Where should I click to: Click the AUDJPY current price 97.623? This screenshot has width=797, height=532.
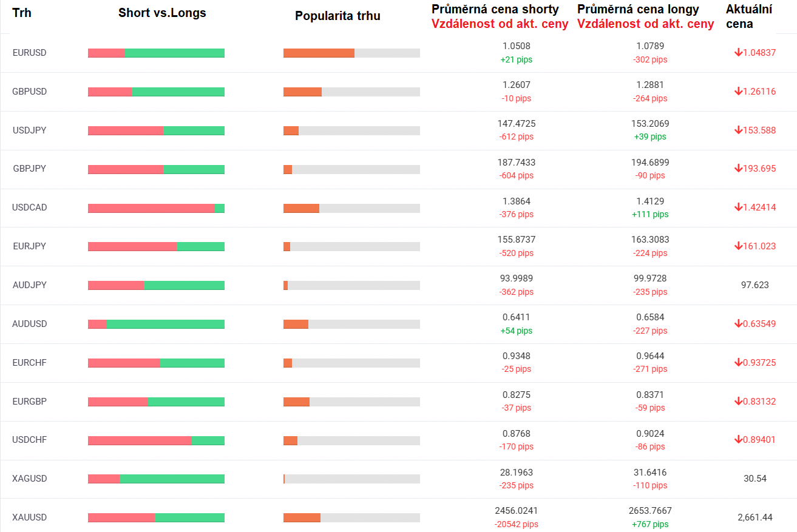click(755, 285)
